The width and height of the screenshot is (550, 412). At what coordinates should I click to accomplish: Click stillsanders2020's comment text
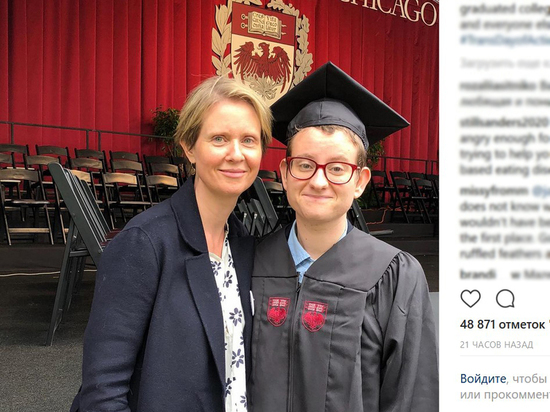pyautogui.click(x=504, y=154)
